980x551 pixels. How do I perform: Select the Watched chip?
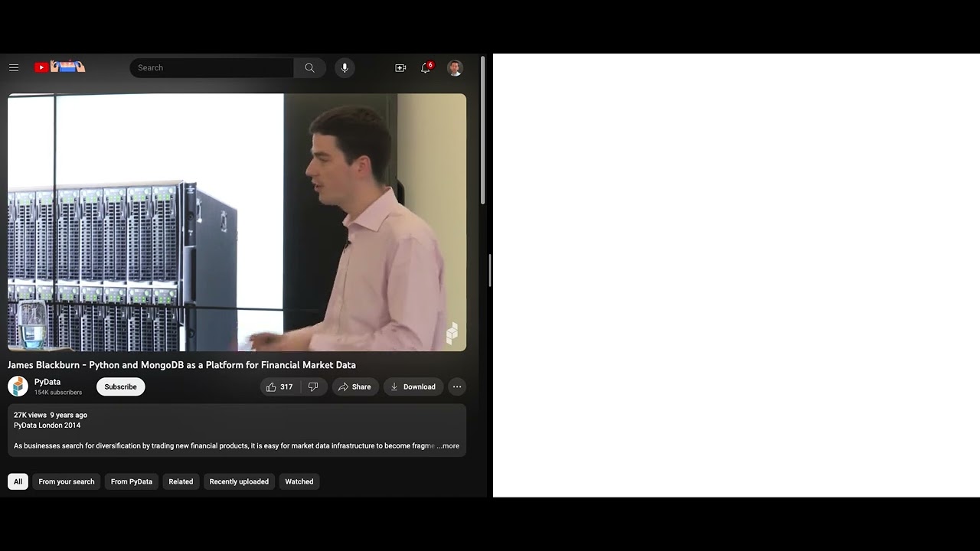point(299,481)
